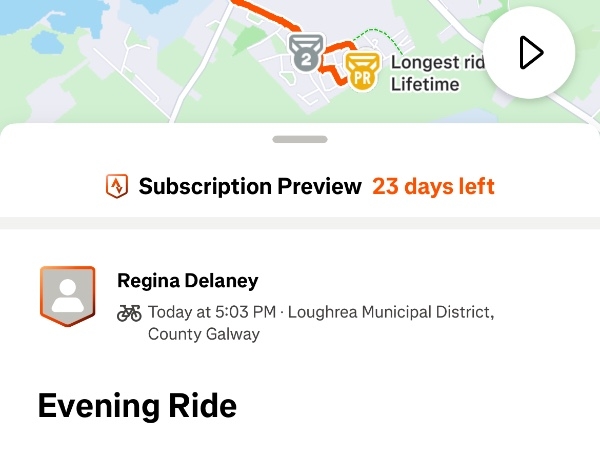This screenshot has height=450, width=600.
Task: Tap the orange subscription shield icon
Action: pyautogui.click(x=117, y=186)
